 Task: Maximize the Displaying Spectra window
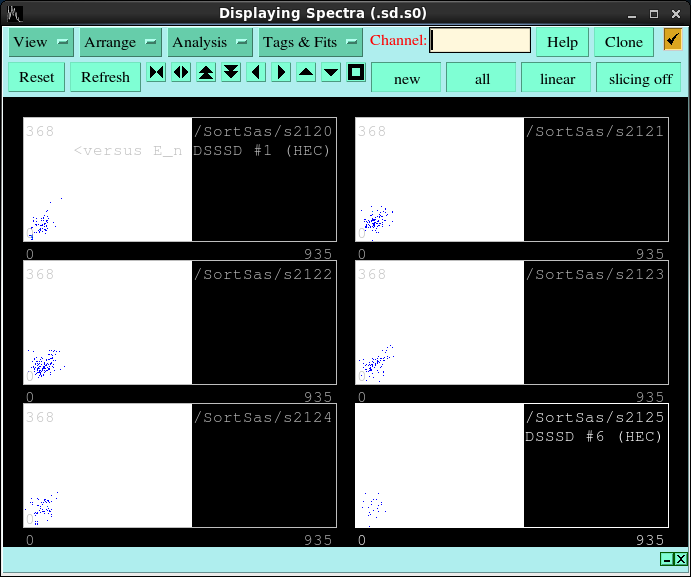(x=654, y=14)
